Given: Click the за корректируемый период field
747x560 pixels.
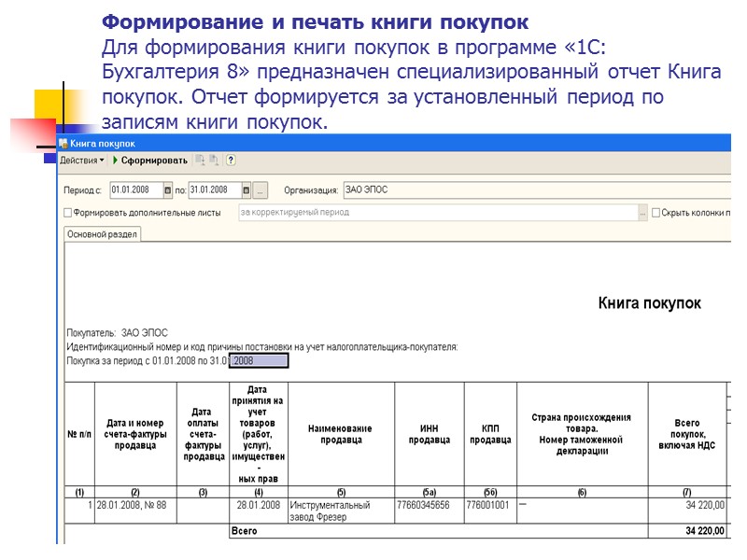Looking at the screenshot, I should [x=438, y=213].
